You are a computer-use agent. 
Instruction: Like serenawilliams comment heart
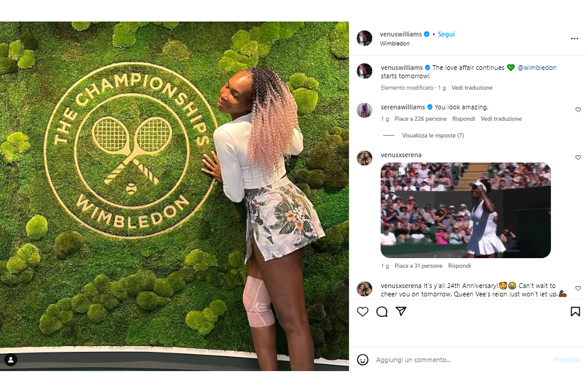click(x=578, y=109)
